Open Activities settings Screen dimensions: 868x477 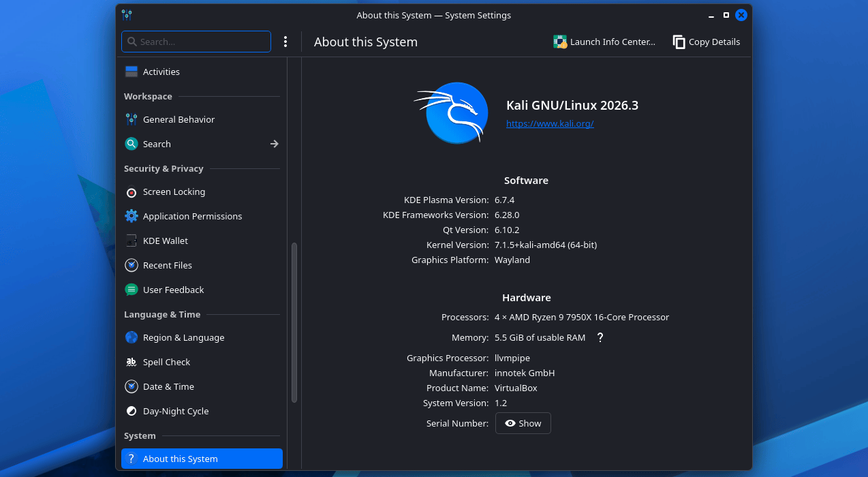point(202,72)
